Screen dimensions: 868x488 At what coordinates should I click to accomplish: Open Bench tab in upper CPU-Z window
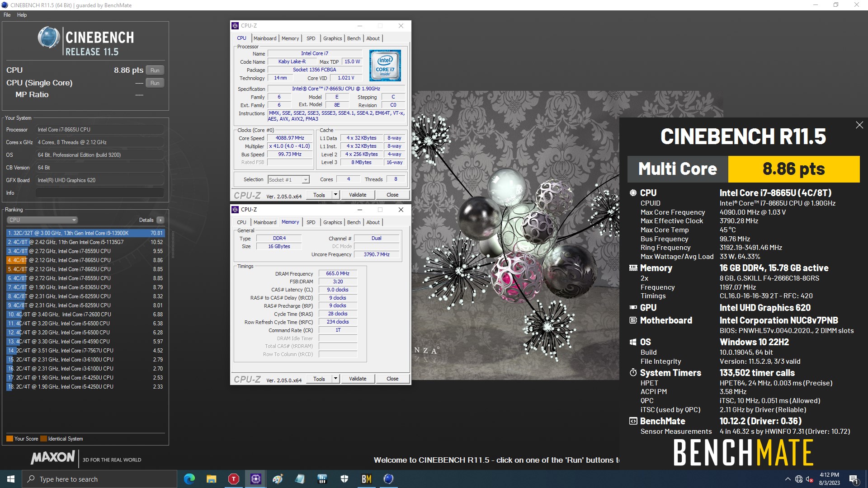pos(354,38)
